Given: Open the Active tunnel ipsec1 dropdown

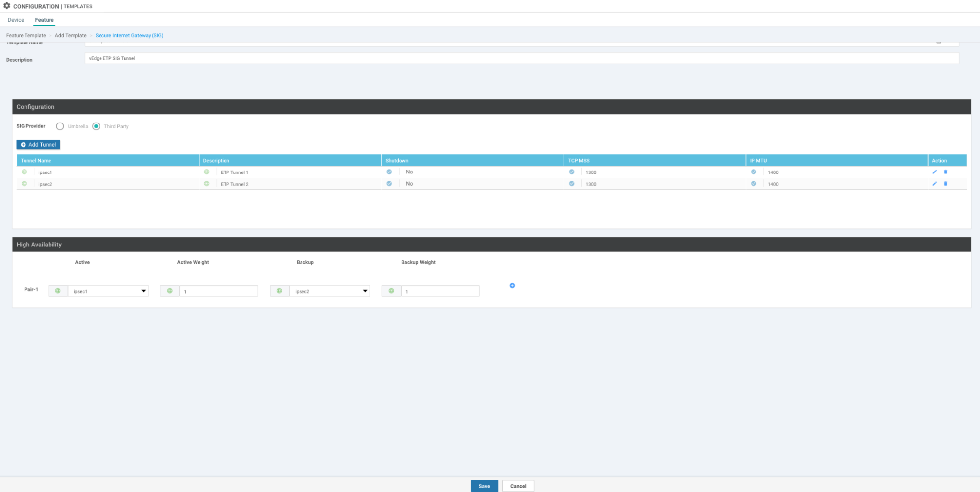Looking at the screenshot, I should (108, 291).
